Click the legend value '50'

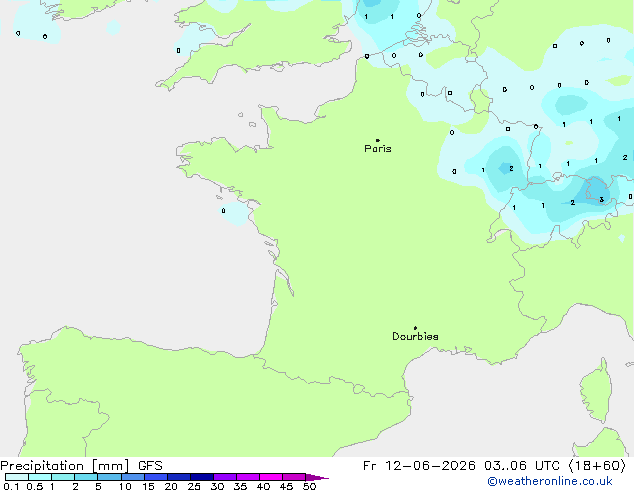(x=309, y=486)
